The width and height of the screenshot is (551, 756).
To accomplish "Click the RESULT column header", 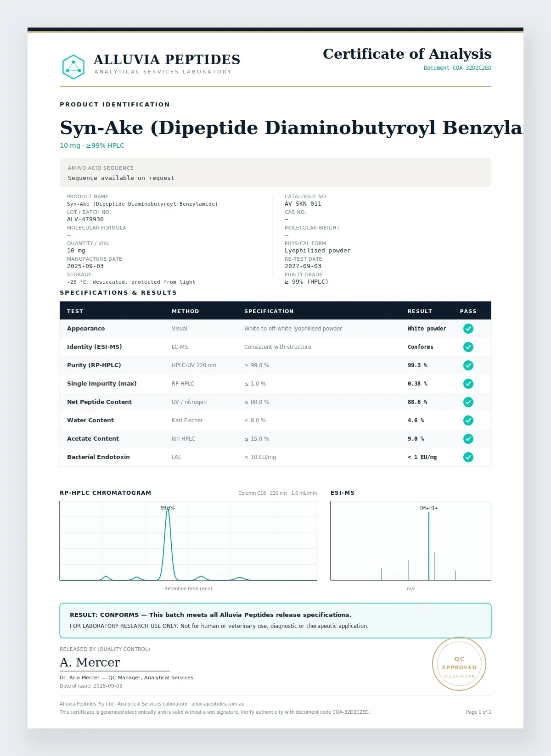I will (420, 311).
